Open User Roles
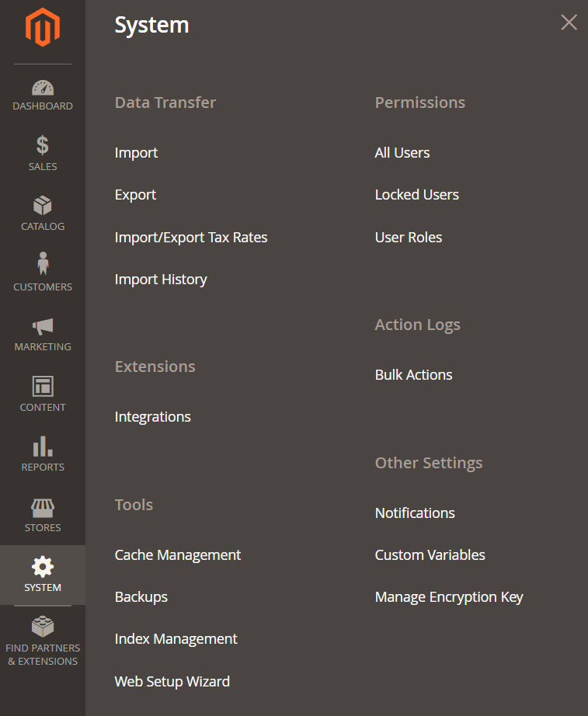 (409, 238)
